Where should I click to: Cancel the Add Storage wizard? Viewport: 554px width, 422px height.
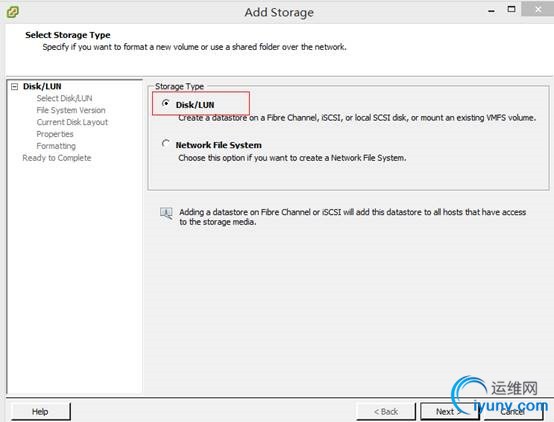pyautogui.click(x=513, y=411)
